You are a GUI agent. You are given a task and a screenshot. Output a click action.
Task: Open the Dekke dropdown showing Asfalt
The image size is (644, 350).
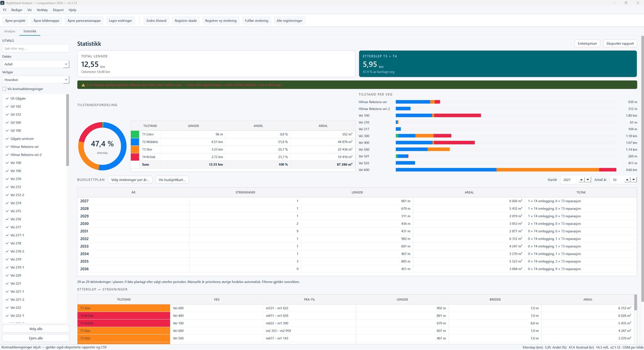click(36, 64)
